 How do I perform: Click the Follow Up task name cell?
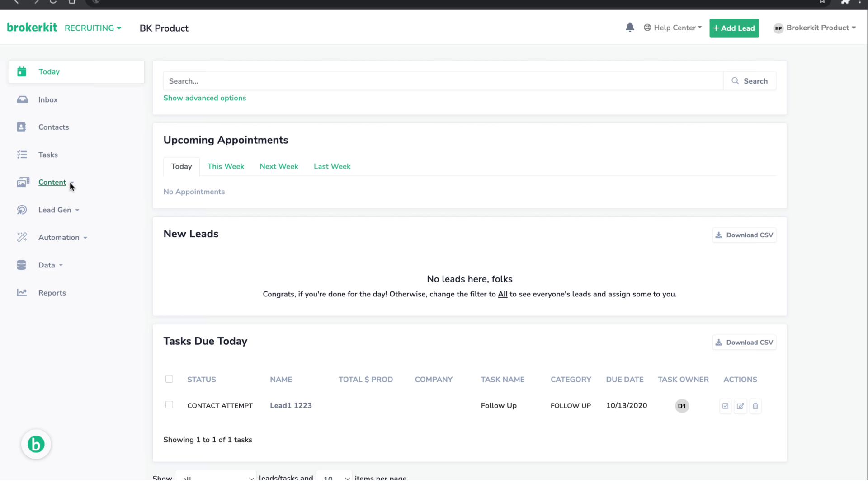(499, 406)
